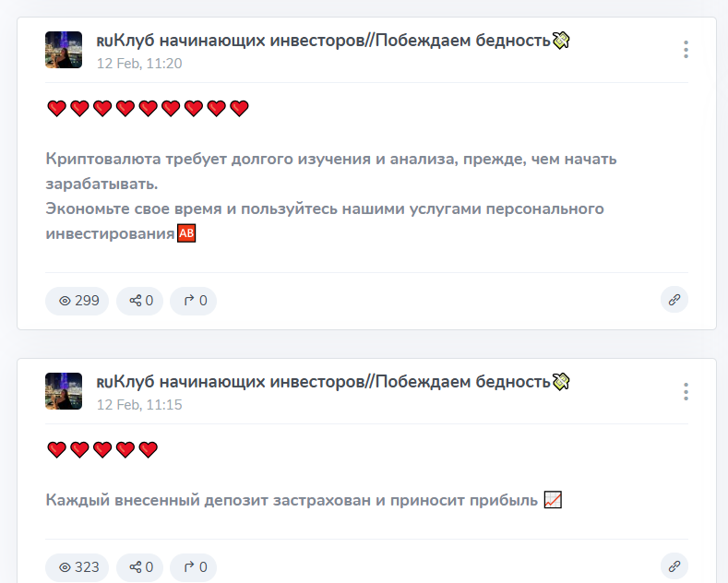Click the 12 Feb, 11:20 timestamp

coord(139,64)
